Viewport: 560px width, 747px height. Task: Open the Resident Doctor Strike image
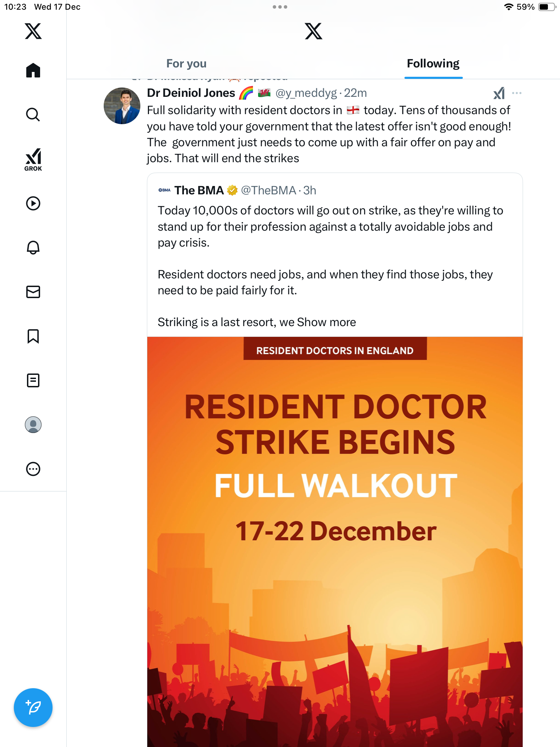pos(335,542)
